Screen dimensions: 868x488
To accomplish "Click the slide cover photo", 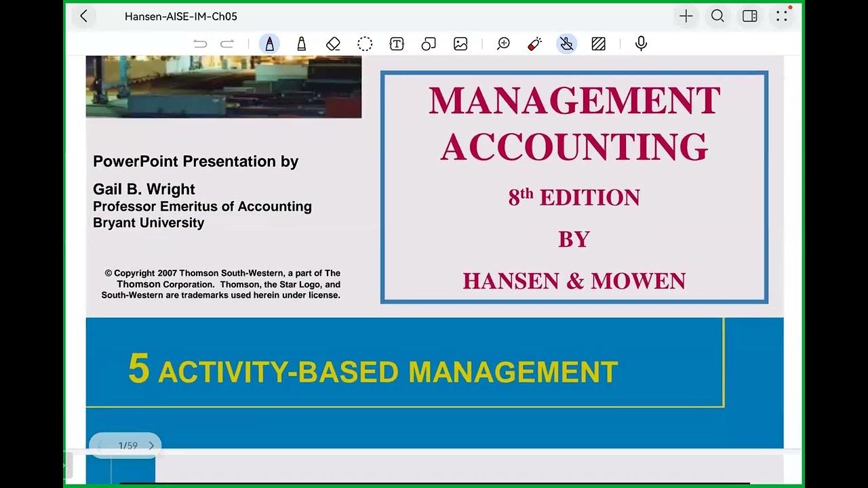I will tap(224, 87).
